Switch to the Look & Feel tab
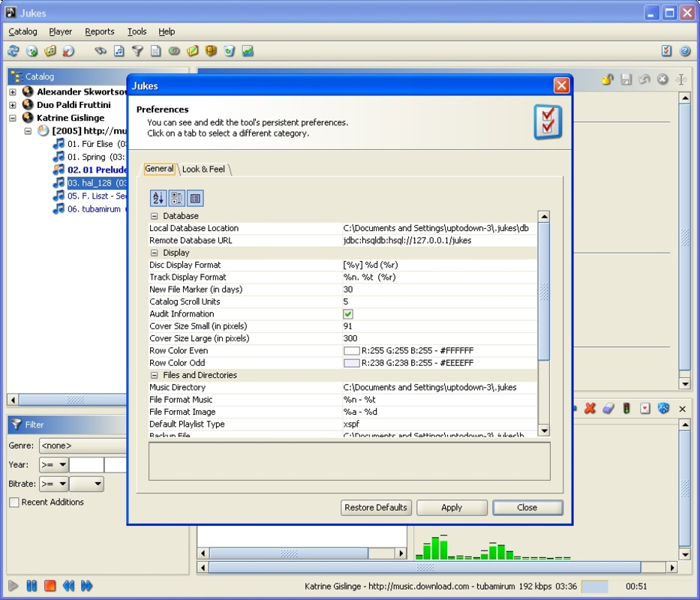700x600 pixels. pos(204,169)
